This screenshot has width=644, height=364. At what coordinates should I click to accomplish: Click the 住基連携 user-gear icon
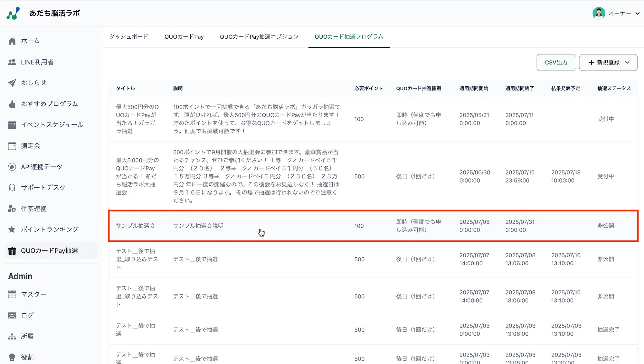pyautogui.click(x=12, y=209)
